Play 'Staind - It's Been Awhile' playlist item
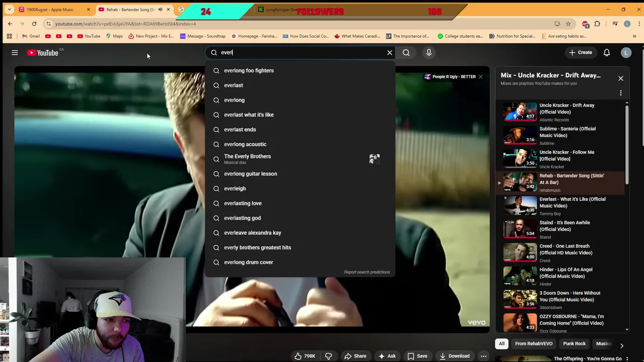Image resolution: width=644 pixels, height=362 pixels. click(x=561, y=229)
